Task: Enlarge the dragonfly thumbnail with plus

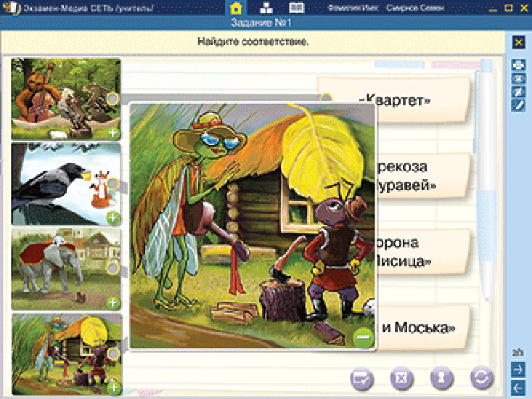Action: pos(114,387)
